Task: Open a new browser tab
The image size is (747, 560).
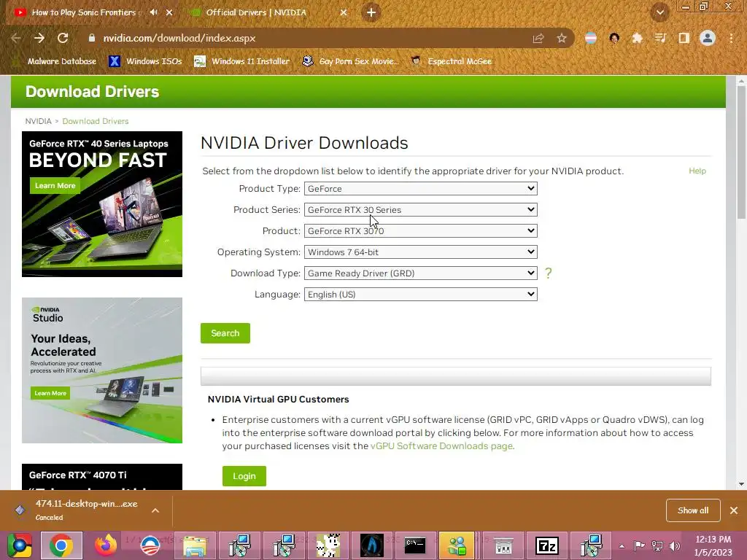Action: (x=371, y=12)
